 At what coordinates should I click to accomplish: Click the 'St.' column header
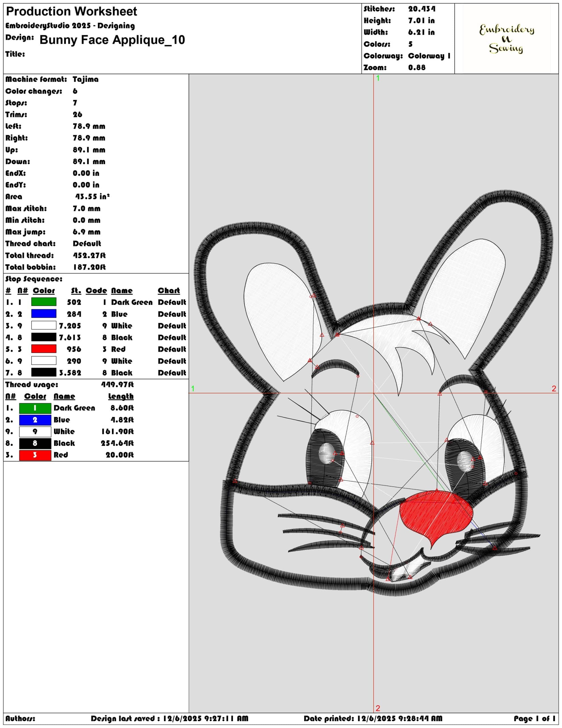(76, 291)
